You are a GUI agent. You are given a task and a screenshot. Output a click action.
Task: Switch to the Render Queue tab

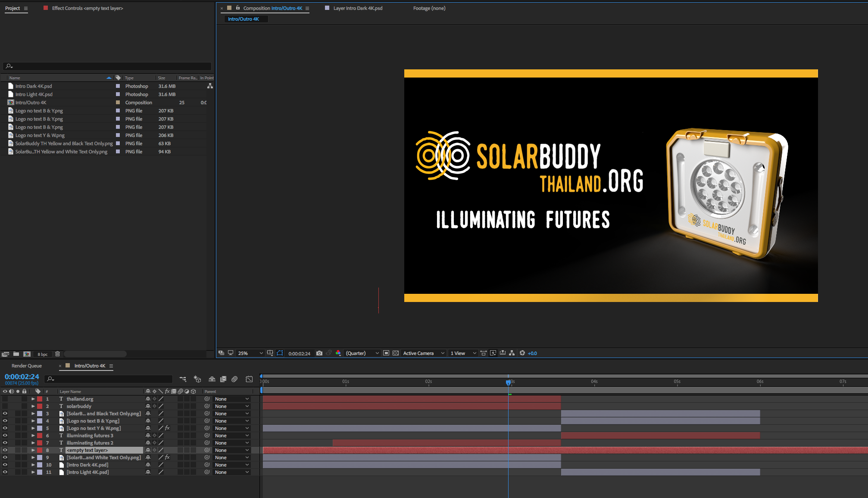coord(27,366)
